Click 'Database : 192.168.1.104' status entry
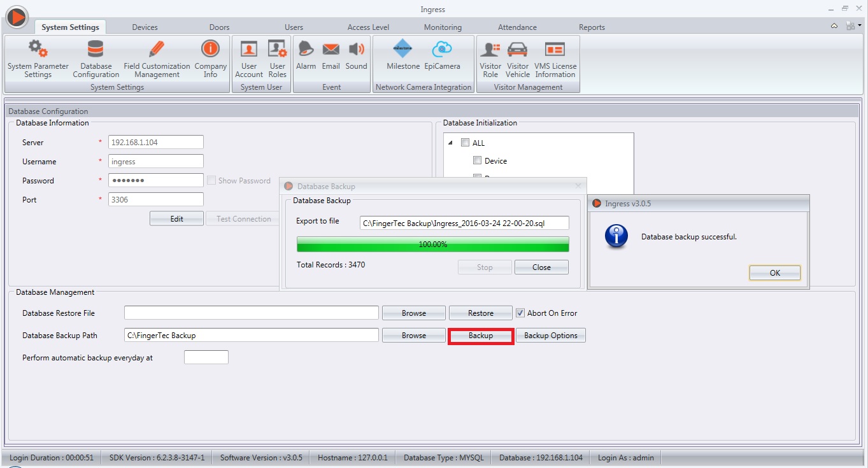The height and width of the screenshot is (468, 868). coord(541,457)
